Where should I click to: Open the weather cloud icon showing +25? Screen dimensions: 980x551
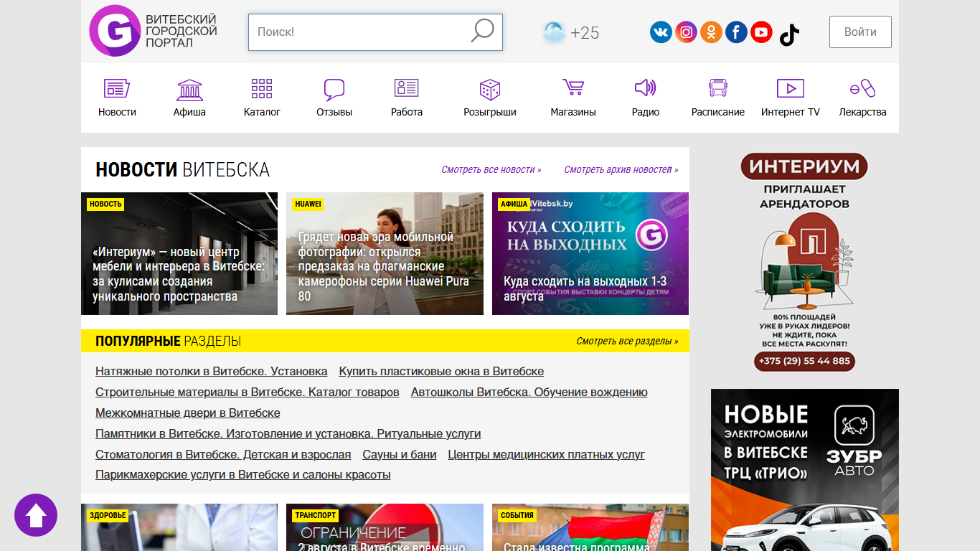[x=554, y=32]
